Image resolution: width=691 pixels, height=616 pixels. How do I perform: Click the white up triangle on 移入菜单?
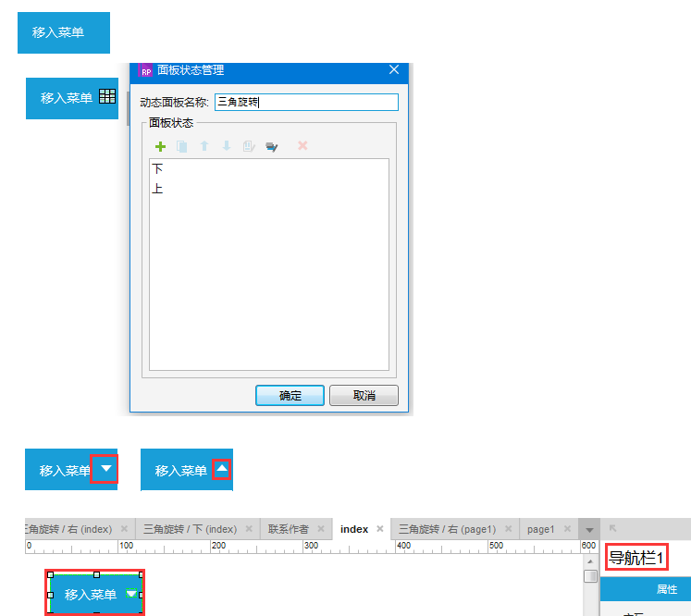(x=222, y=470)
